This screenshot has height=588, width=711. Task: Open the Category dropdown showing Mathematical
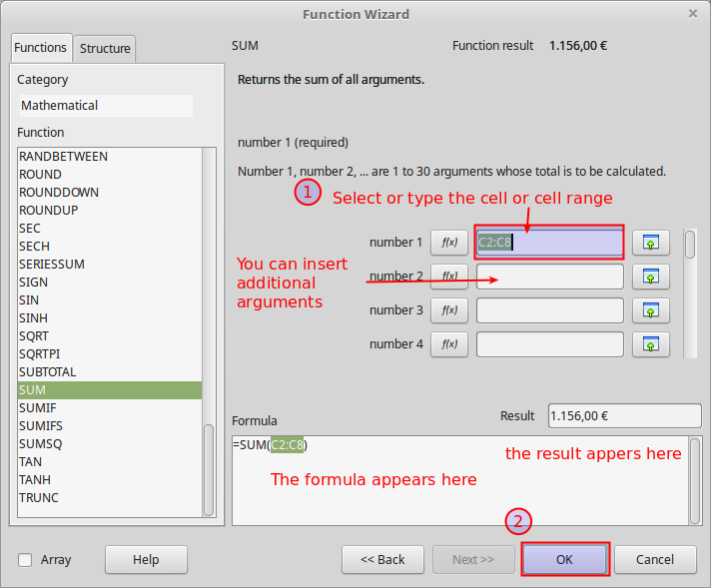click(106, 105)
